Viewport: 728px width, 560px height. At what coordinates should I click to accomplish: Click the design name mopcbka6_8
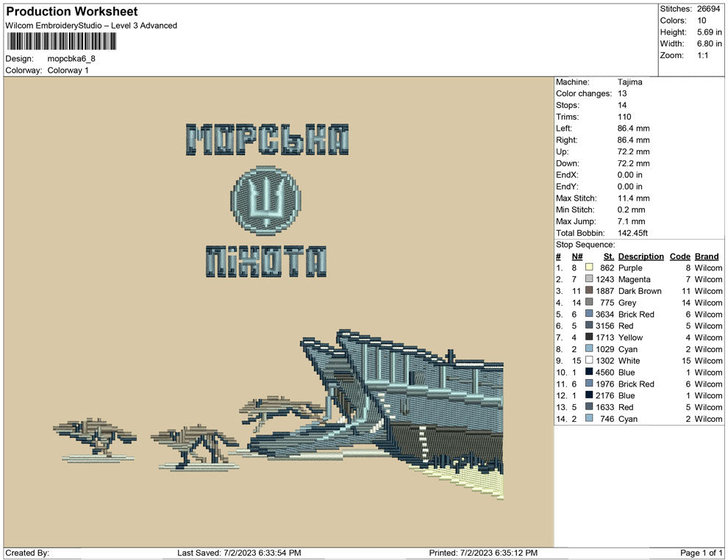click(x=71, y=58)
